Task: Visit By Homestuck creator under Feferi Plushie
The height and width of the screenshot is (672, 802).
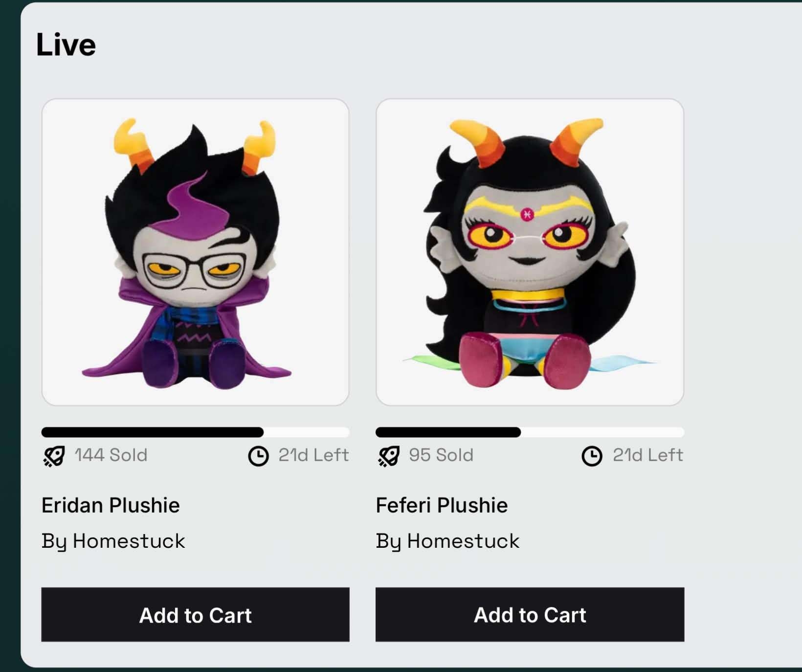Action: coord(447,541)
